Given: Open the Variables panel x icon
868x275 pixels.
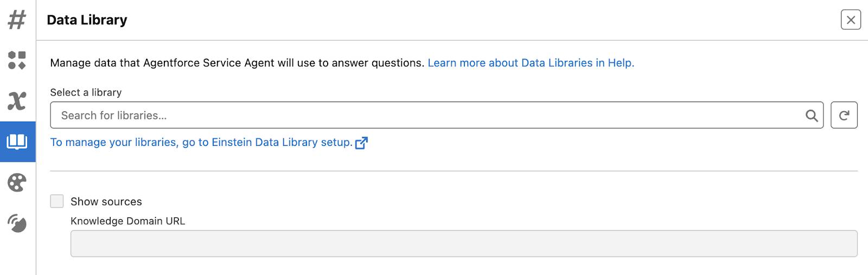Looking at the screenshot, I should (x=17, y=101).
